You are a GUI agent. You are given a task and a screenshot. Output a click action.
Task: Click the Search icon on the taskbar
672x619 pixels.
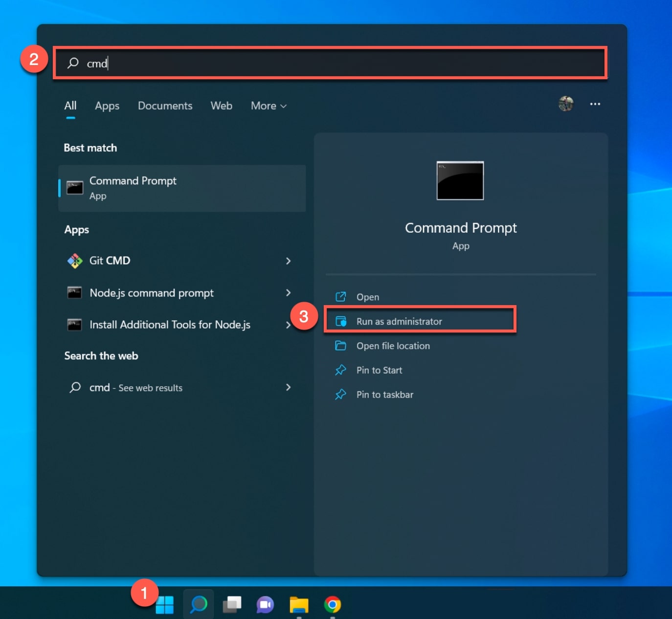(x=199, y=605)
